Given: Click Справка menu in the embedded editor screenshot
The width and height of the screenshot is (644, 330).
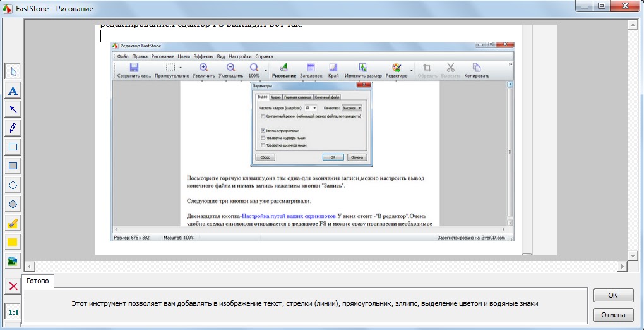Looking at the screenshot, I should point(264,56).
